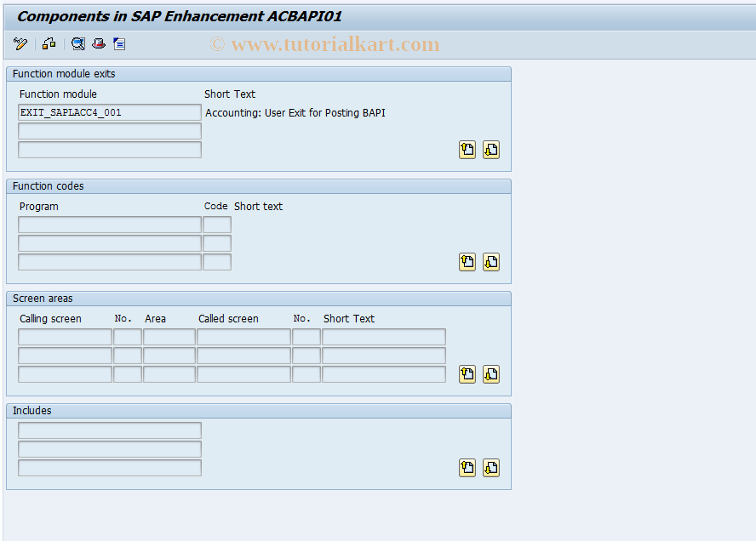Select the first Calling screen input field

[64, 336]
